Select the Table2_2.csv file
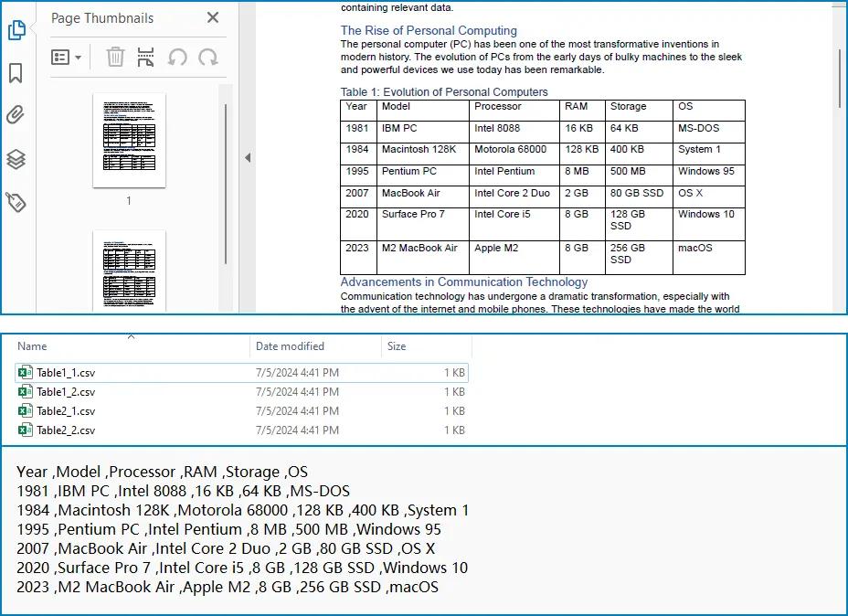 tap(241, 430)
